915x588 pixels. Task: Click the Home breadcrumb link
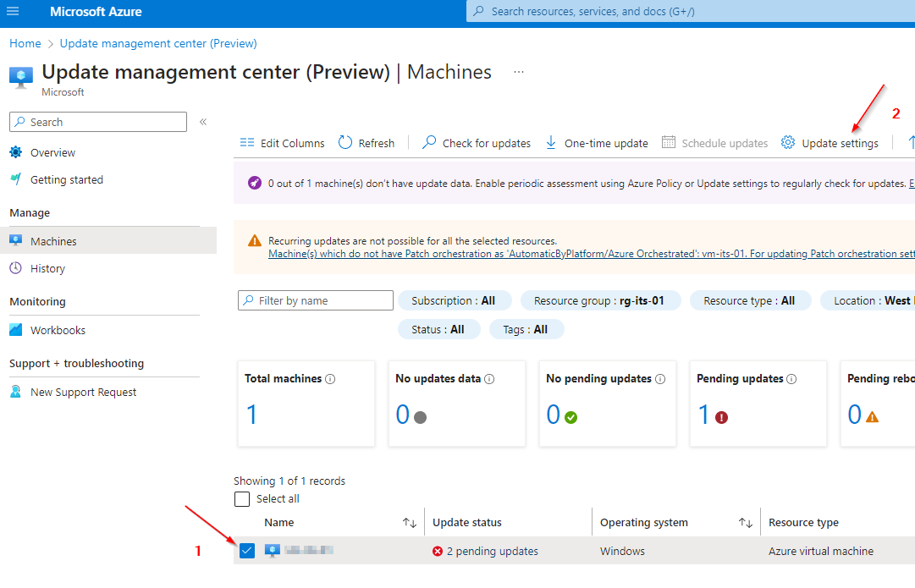[x=25, y=43]
